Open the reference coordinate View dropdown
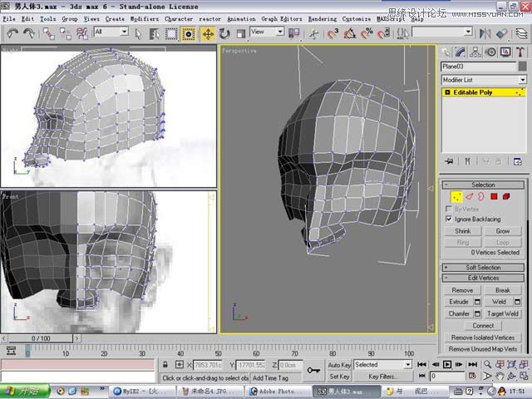 click(267, 32)
